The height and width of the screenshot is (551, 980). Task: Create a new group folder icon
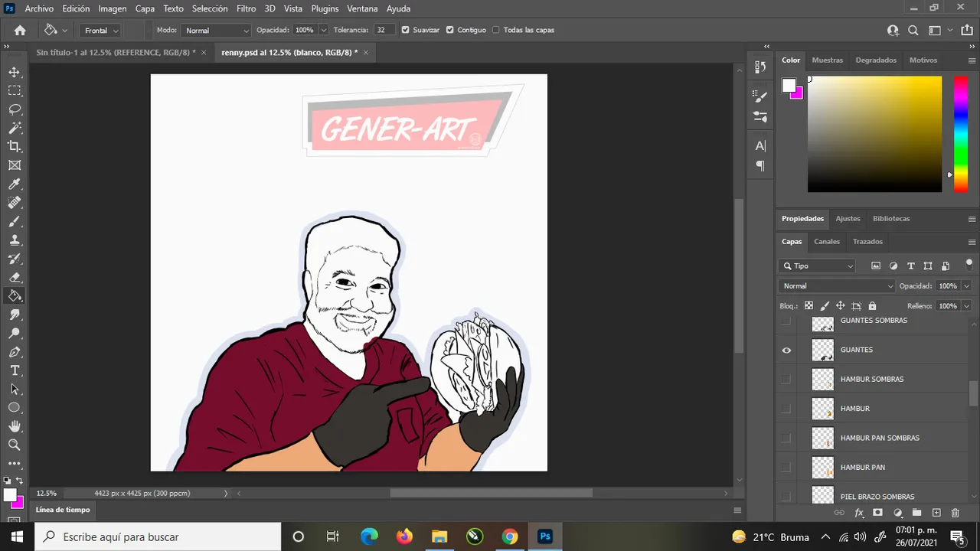(916, 513)
